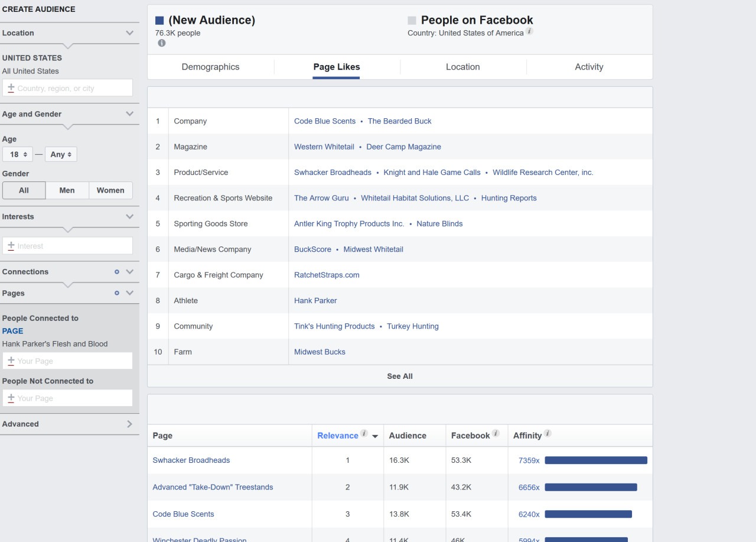
Task: Select the Men gender option
Action: (x=67, y=190)
